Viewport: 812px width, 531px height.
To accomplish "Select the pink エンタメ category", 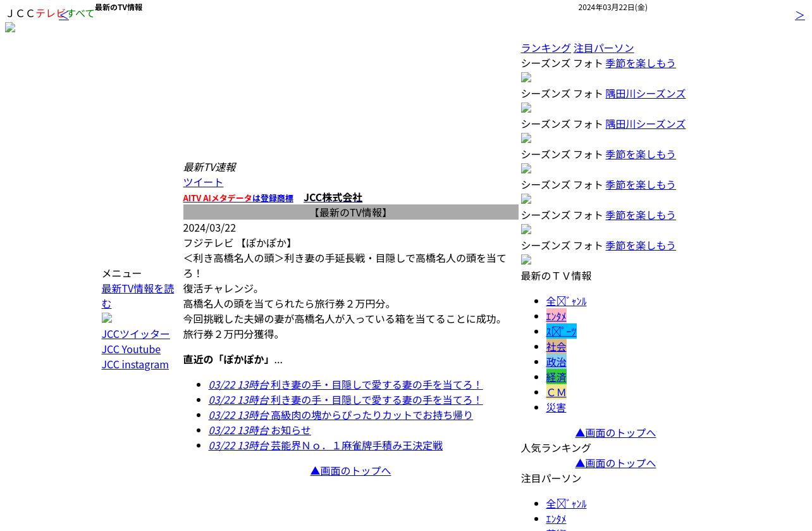I will click(556, 316).
